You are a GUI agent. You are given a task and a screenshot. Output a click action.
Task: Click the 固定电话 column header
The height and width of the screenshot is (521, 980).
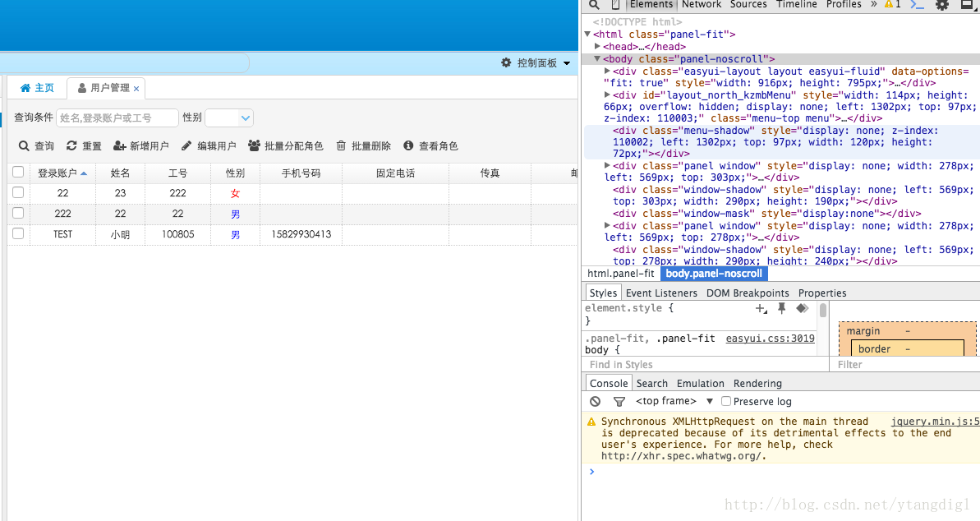click(x=395, y=173)
